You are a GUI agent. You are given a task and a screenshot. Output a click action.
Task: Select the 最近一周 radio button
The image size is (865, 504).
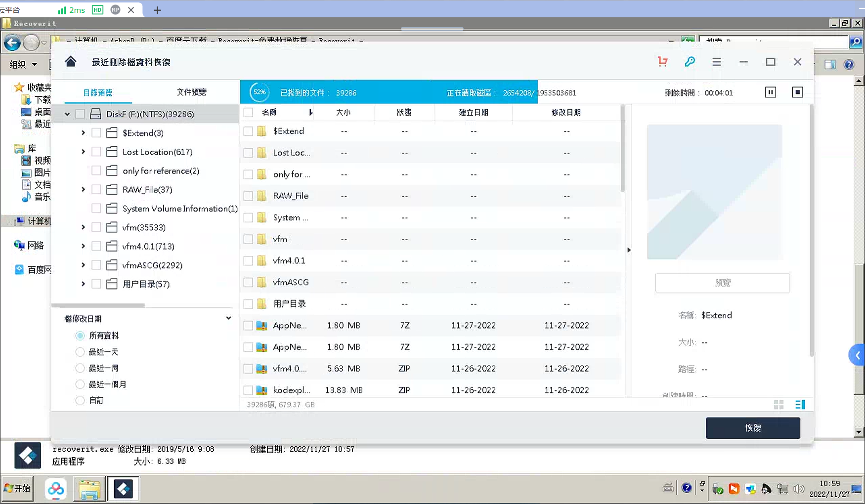click(x=80, y=368)
